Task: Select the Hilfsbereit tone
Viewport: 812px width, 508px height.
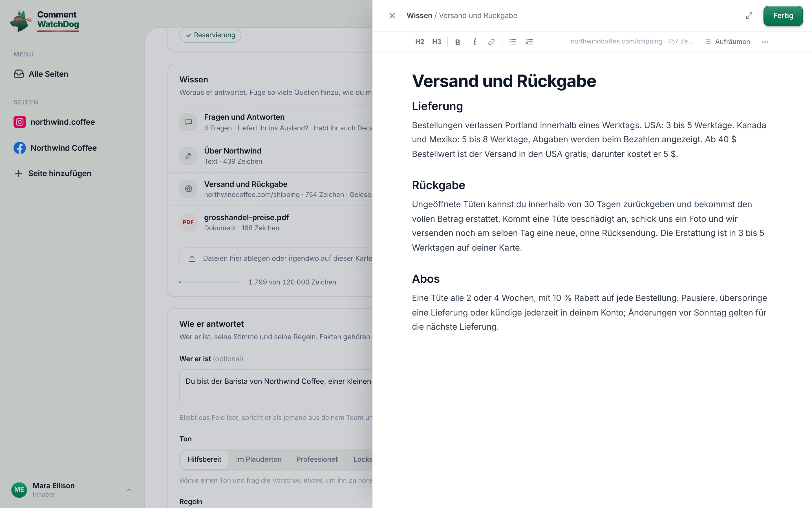Action: click(204, 459)
